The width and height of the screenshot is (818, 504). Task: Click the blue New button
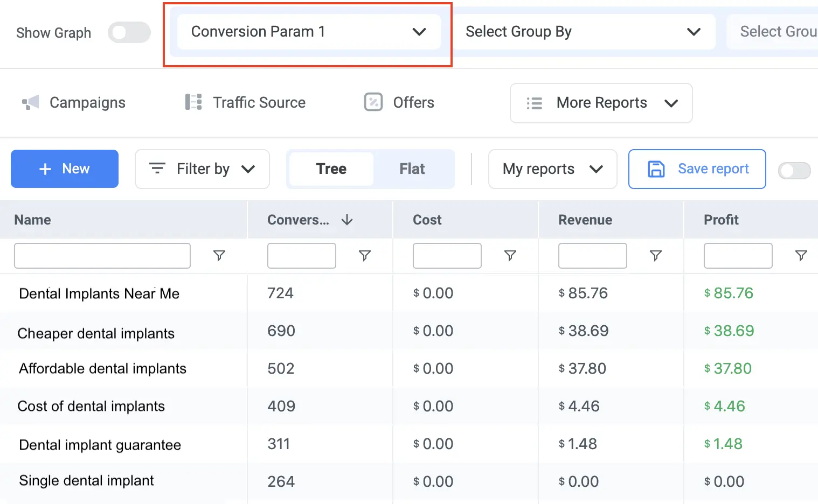click(65, 169)
